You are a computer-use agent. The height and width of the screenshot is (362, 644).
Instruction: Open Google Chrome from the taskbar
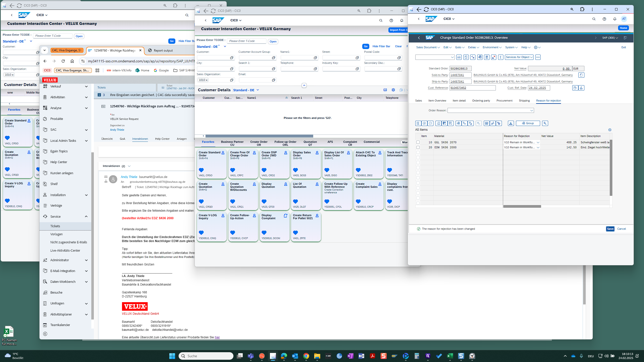[306, 356]
